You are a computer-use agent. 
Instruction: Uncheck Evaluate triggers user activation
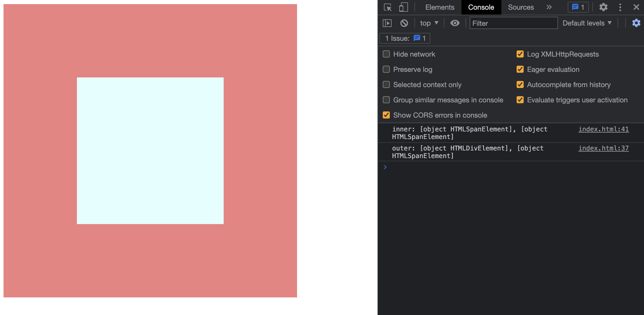pos(520,100)
